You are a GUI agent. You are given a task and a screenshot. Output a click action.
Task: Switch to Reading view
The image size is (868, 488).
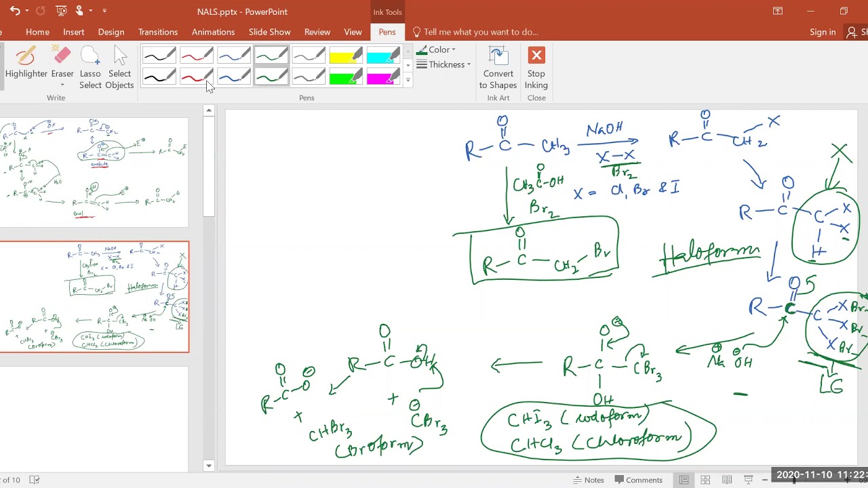(727, 480)
